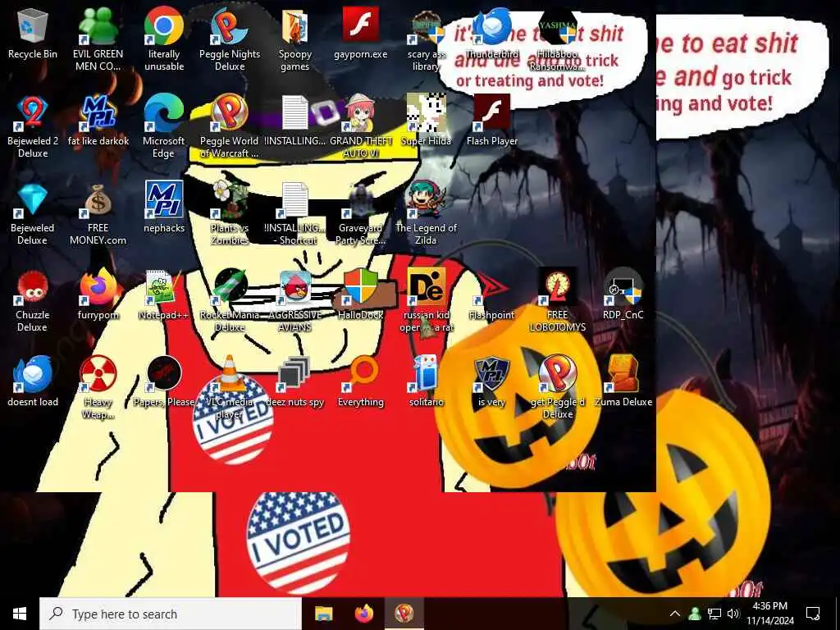The width and height of the screenshot is (840, 630).
Task: Open Peggle World of Warcraft shortcut
Action: (230, 126)
